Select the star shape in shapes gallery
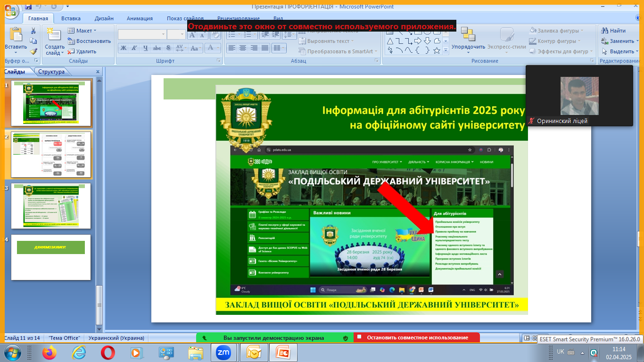Screen dimensions: 644x362 point(437,50)
